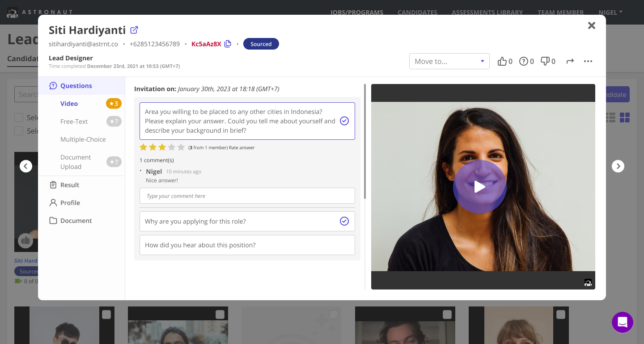Click the '1 comment(s)' label
This screenshot has width=644, height=344.
click(157, 160)
